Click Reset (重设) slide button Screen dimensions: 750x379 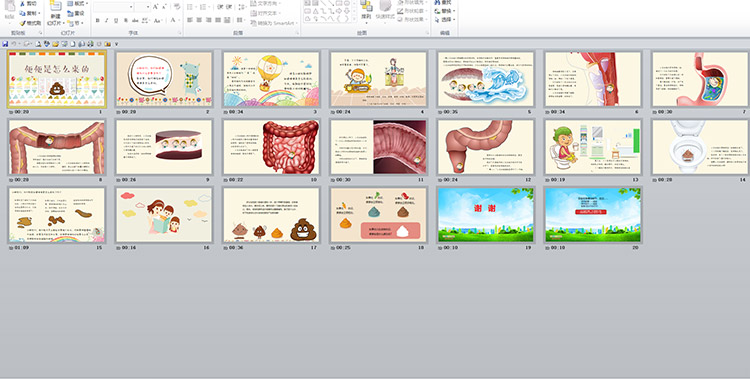point(76,13)
